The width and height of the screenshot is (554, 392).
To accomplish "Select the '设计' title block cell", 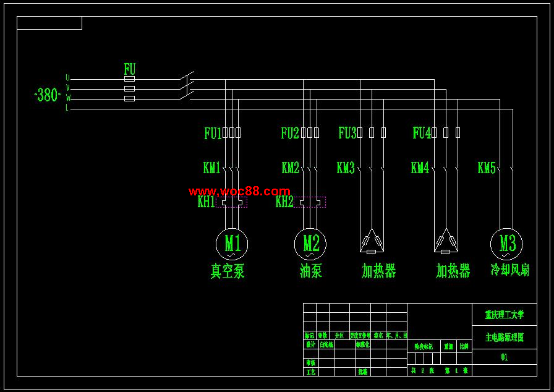I will [x=310, y=344].
